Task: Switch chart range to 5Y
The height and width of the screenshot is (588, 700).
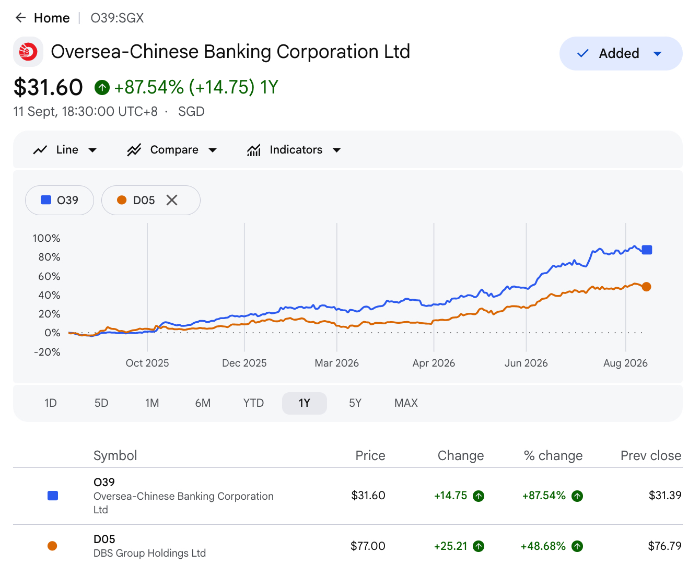Action: [355, 403]
